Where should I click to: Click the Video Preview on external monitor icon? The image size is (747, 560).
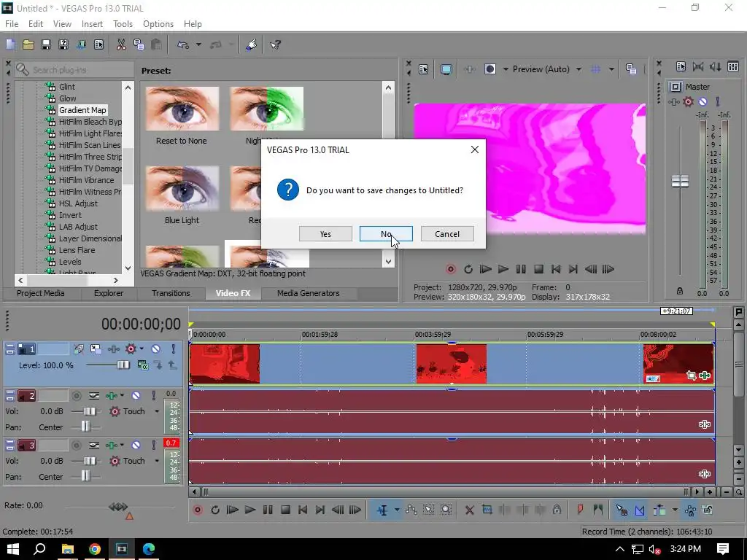coord(446,69)
